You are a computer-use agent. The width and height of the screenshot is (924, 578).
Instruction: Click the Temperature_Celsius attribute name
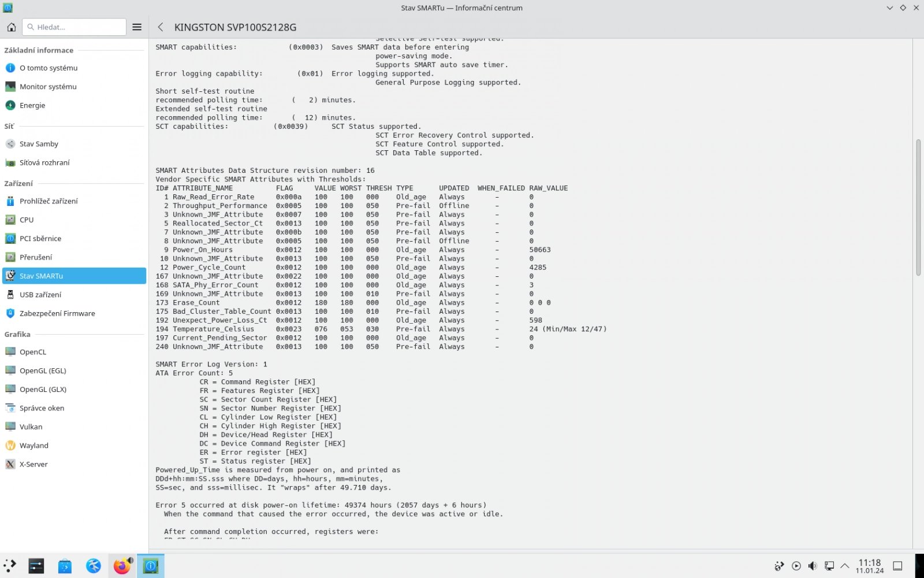tap(213, 329)
